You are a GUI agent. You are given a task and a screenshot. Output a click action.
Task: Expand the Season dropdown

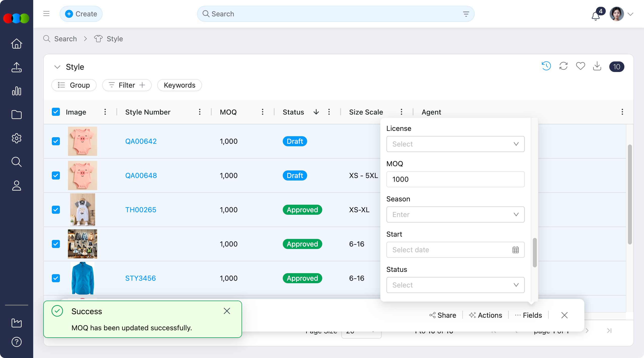point(455,214)
